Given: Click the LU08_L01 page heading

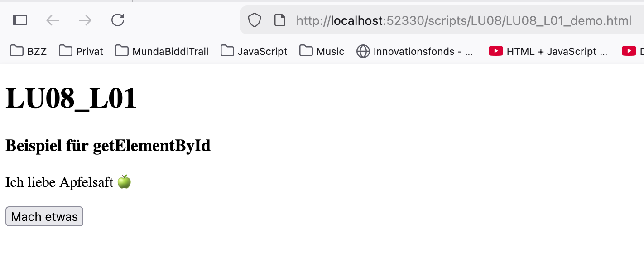Looking at the screenshot, I should [x=71, y=98].
